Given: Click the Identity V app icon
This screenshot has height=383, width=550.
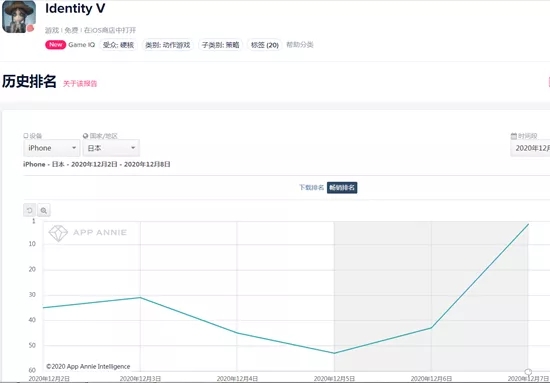Looking at the screenshot, I should click(19, 16).
